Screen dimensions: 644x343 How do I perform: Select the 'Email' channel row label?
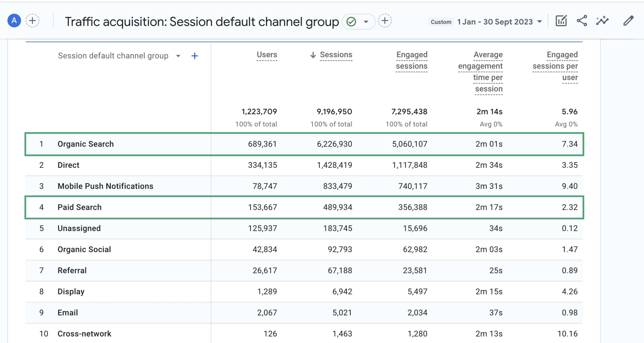(x=68, y=313)
